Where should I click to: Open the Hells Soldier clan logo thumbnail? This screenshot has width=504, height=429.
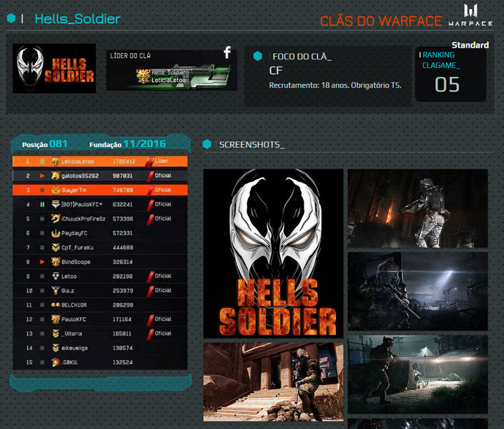pyautogui.click(x=54, y=68)
